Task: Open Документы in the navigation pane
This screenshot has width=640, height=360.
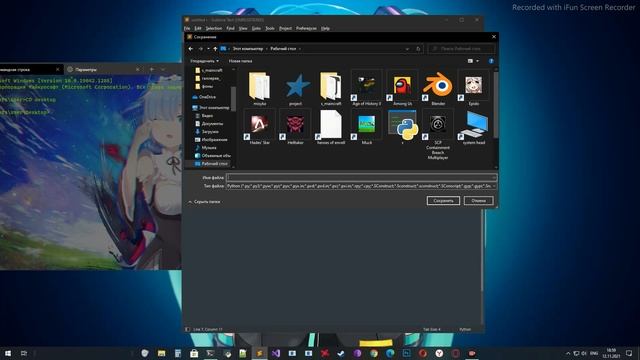Action: (x=212, y=124)
